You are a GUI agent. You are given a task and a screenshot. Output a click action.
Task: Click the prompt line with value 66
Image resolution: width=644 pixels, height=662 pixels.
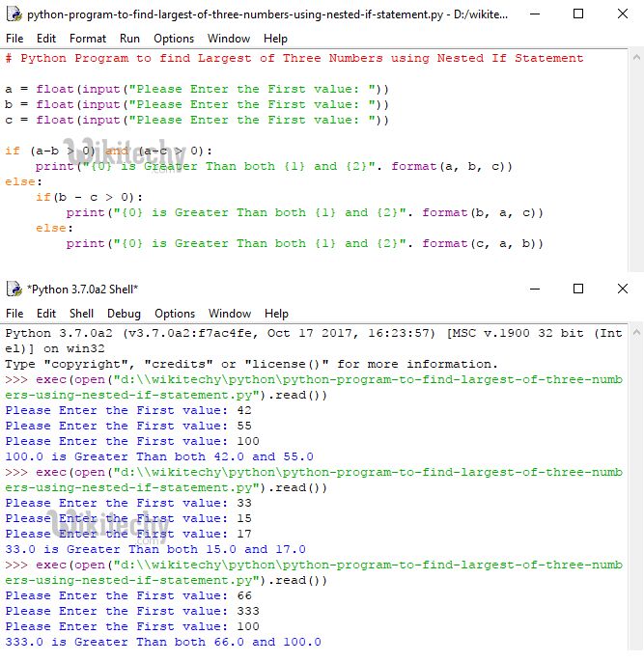(128, 595)
